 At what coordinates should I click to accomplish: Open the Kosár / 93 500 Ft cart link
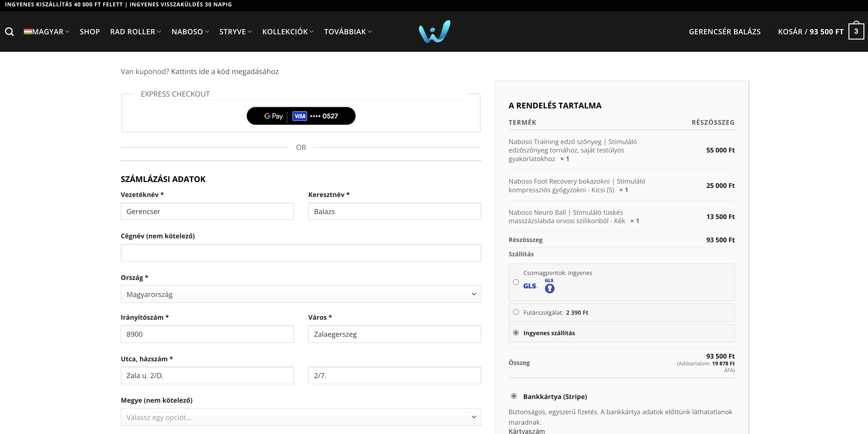click(x=811, y=32)
